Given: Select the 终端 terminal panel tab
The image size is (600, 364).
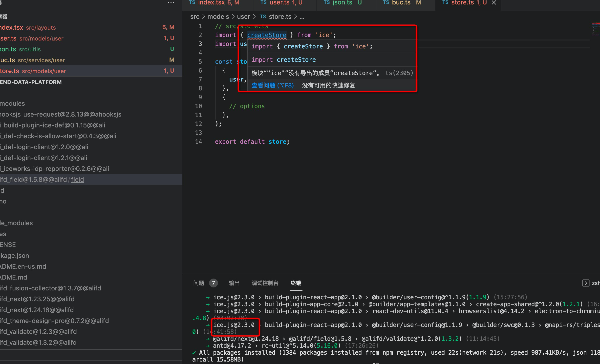Looking at the screenshot, I should (296, 283).
